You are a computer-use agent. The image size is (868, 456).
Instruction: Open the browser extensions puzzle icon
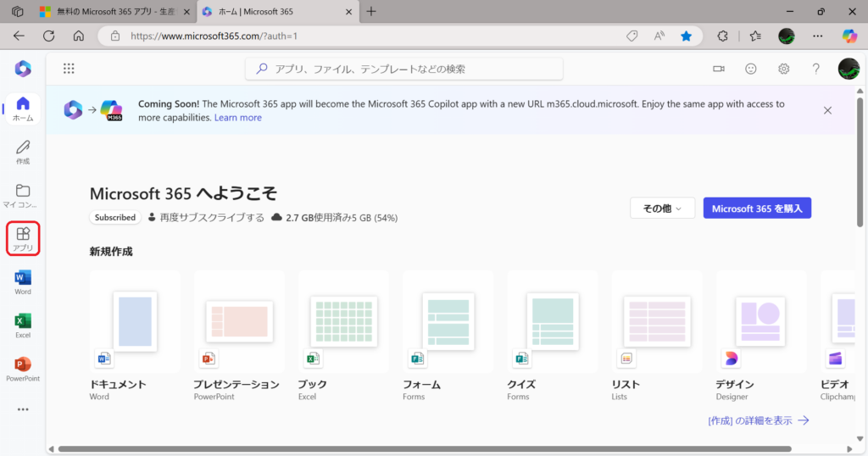click(722, 36)
